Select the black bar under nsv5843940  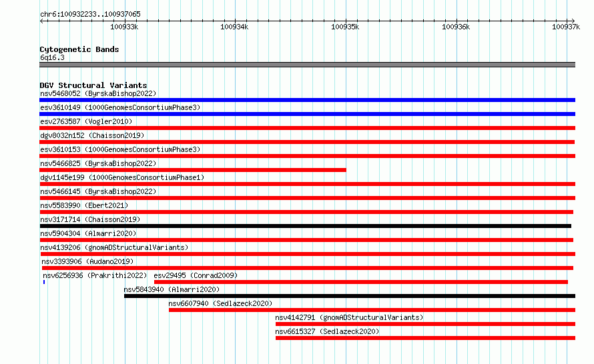click(350, 296)
